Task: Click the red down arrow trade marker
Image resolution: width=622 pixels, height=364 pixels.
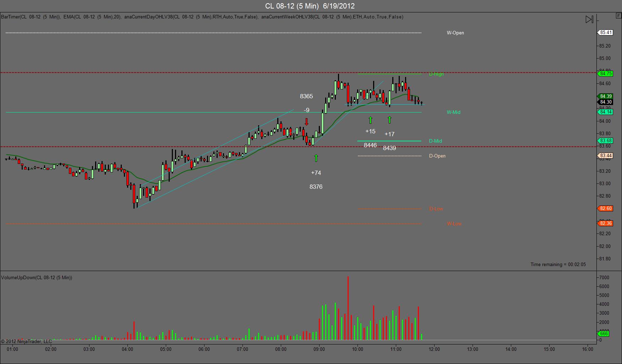Action: (306, 122)
